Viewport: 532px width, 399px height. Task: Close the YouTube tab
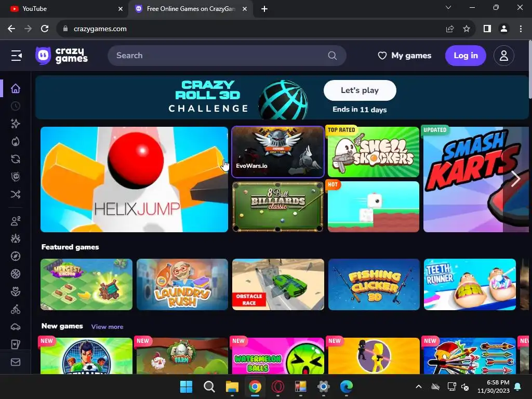pos(121,9)
